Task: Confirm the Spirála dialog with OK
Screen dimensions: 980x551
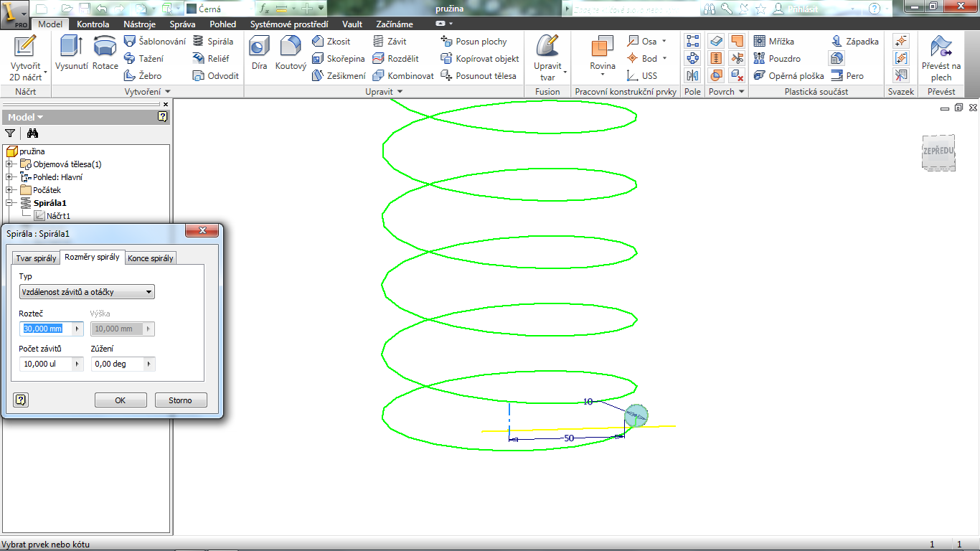Action: click(121, 400)
